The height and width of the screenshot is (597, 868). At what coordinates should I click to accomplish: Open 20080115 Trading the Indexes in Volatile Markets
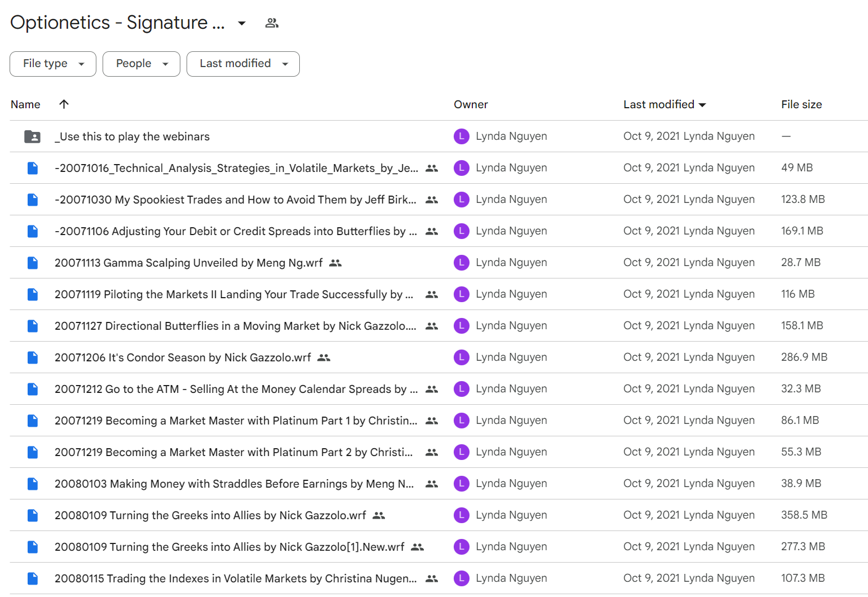[236, 578]
